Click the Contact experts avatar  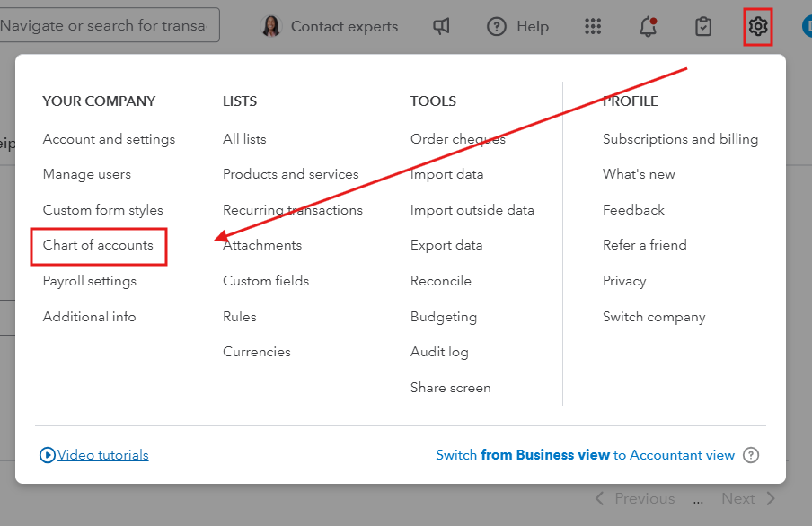tap(270, 27)
